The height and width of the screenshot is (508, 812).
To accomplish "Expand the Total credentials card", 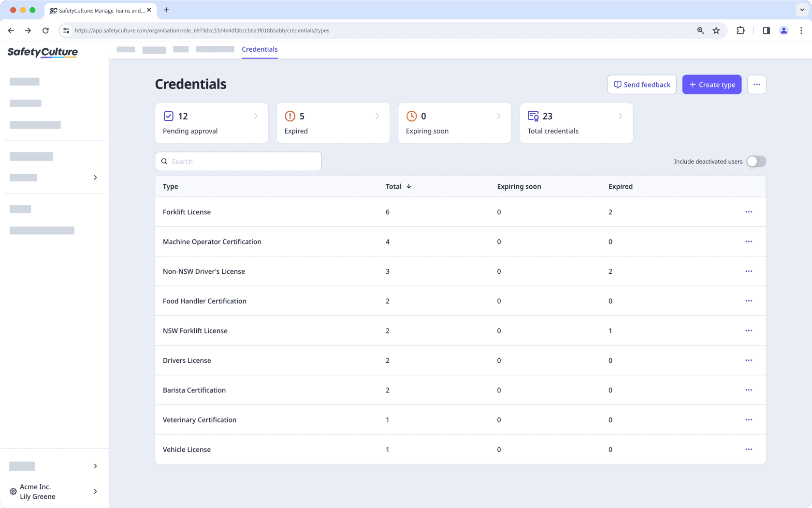I will [620, 116].
